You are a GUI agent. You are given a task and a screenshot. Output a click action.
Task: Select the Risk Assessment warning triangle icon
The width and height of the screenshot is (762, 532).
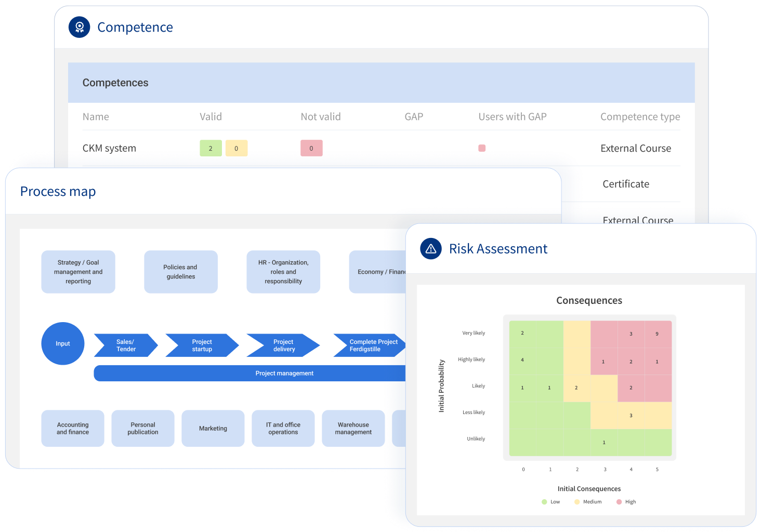click(x=431, y=249)
